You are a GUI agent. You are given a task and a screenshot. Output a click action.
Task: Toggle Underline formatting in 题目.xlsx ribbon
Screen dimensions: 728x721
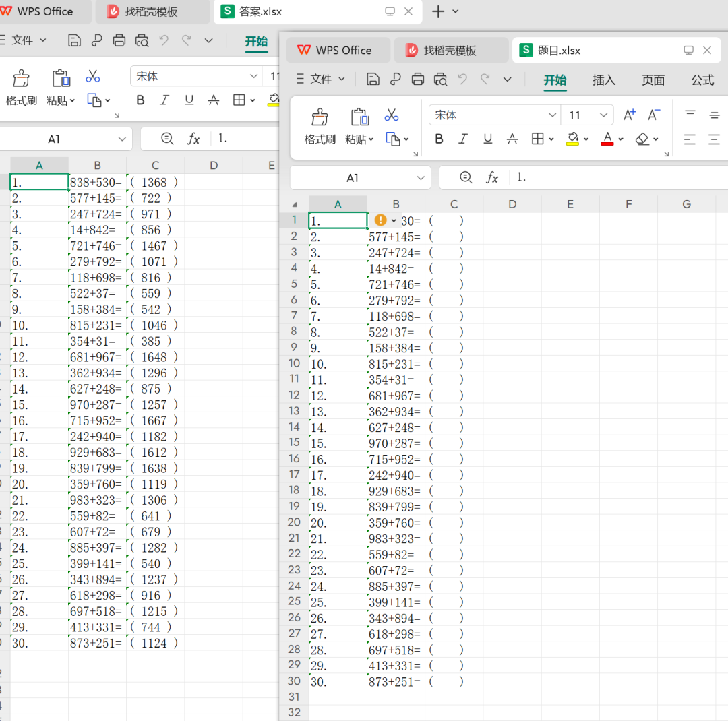tap(487, 139)
